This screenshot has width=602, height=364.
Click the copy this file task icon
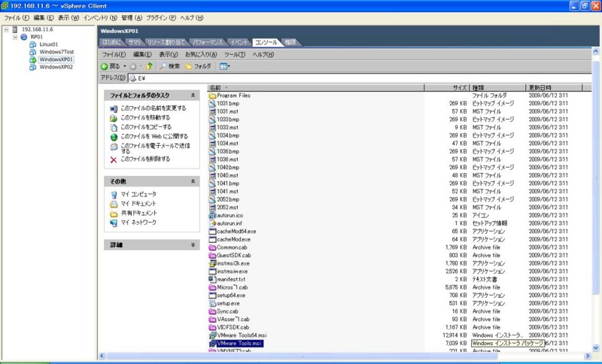tap(114, 127)
